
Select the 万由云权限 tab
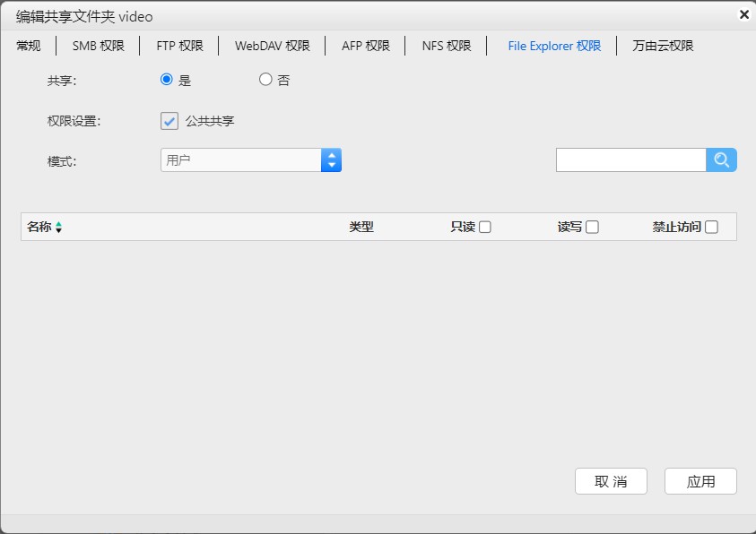663,46
